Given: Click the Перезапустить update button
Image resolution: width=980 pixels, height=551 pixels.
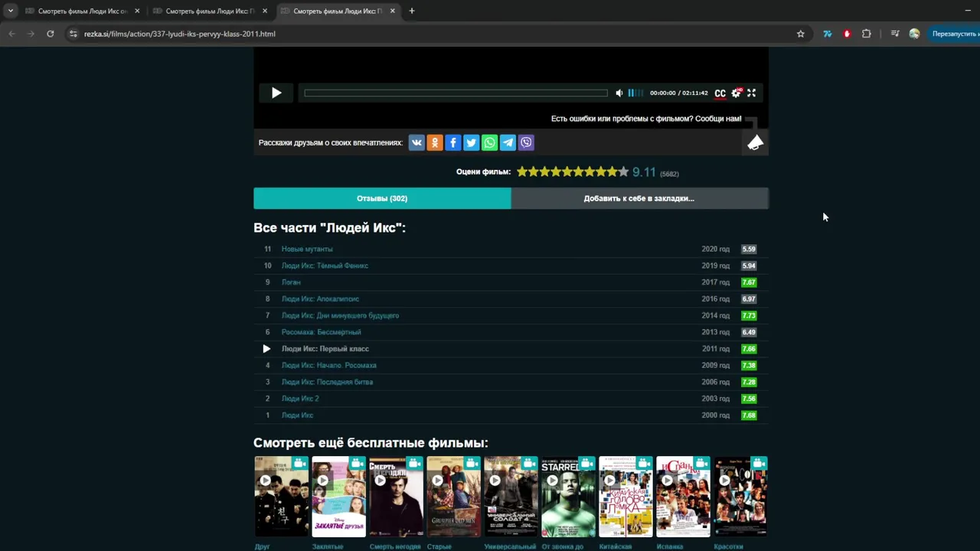Looking at the screenshot, I should 954,34.
